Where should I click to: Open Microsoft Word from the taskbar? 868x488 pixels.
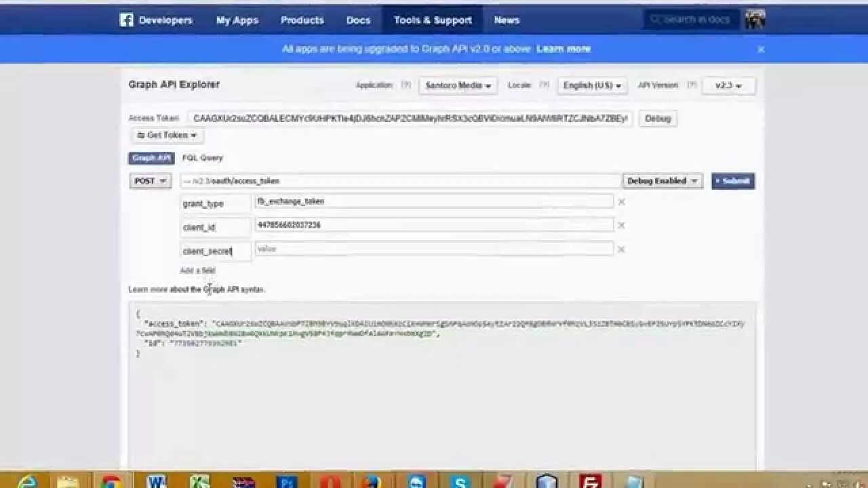(156, 481)
